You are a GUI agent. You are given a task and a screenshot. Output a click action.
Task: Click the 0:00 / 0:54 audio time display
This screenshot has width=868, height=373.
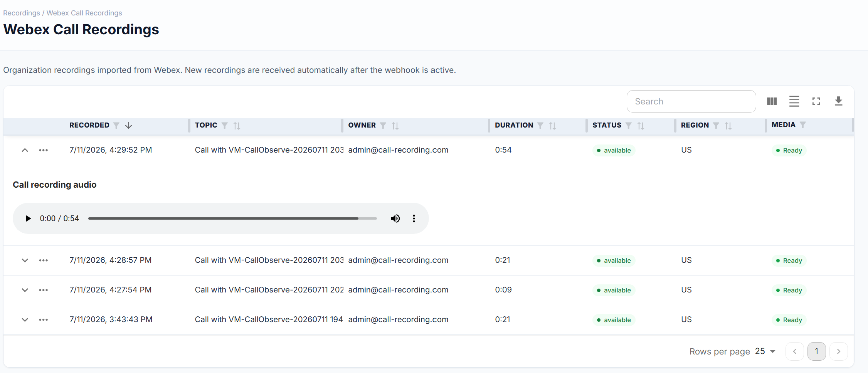[x=59, y=218]
